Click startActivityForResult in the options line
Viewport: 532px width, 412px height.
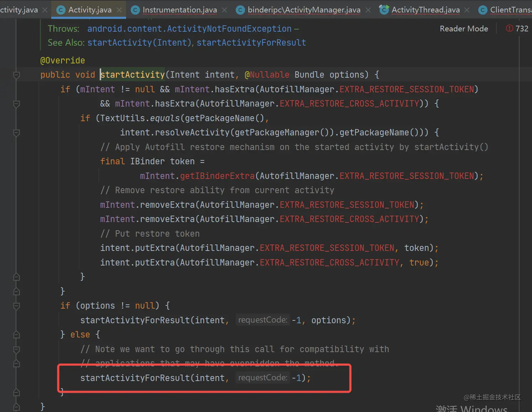[135, 320]
